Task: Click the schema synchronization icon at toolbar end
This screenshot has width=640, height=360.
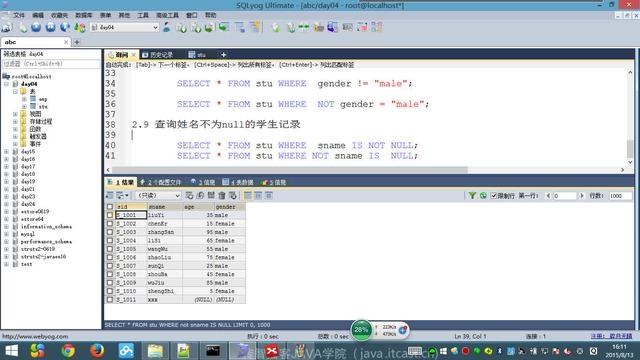Action: [377, 27]
